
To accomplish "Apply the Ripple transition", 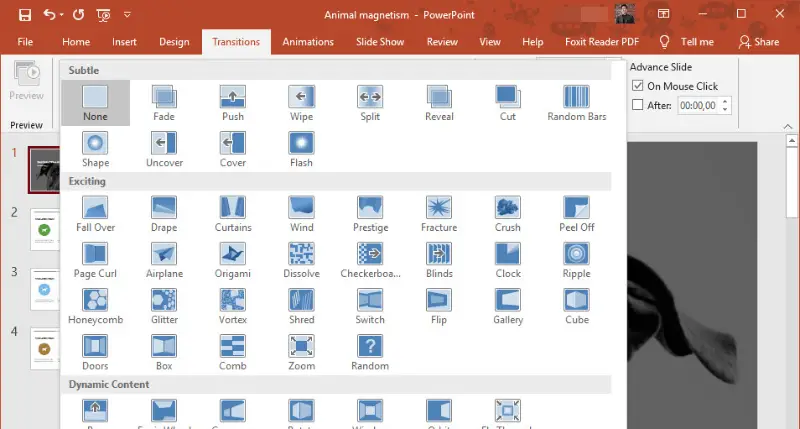I will pyautogui.click(x=577, y=260).
